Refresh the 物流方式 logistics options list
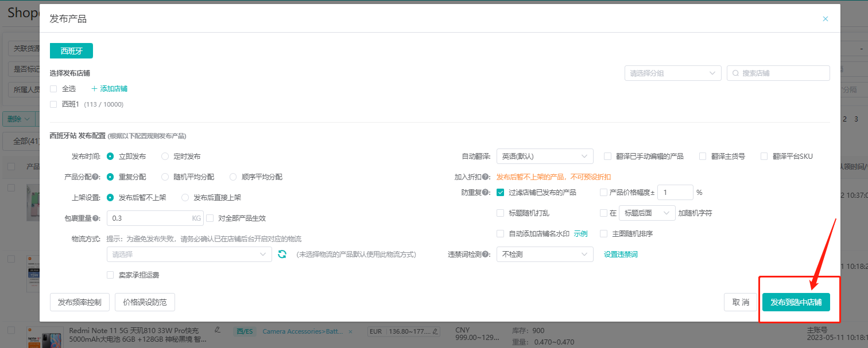868x348 pixels. (x=281, y=254)
